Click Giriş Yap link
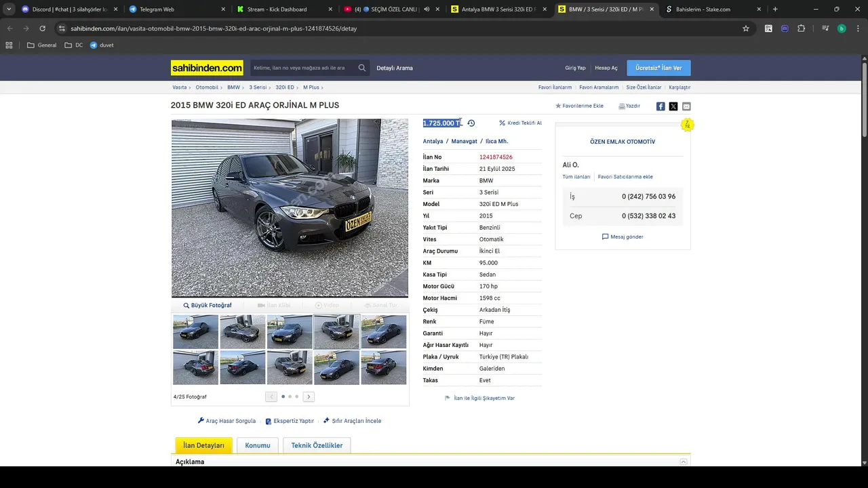Viewport: 868px width, 488px height. [x=575, y=68]
